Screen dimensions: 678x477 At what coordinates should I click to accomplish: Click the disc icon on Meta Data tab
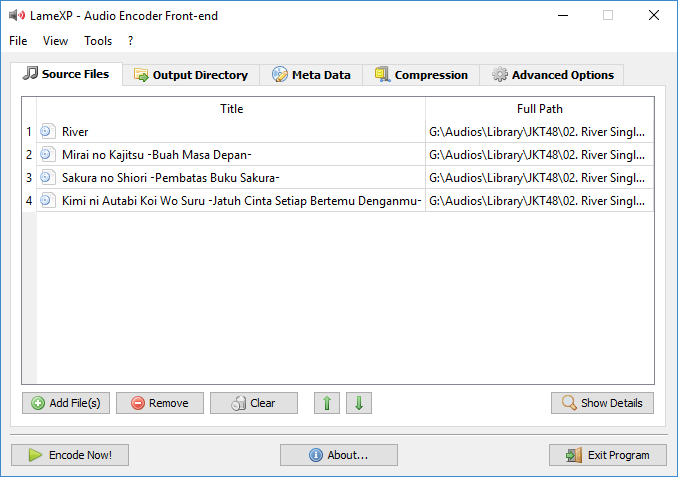coord(279,74)
